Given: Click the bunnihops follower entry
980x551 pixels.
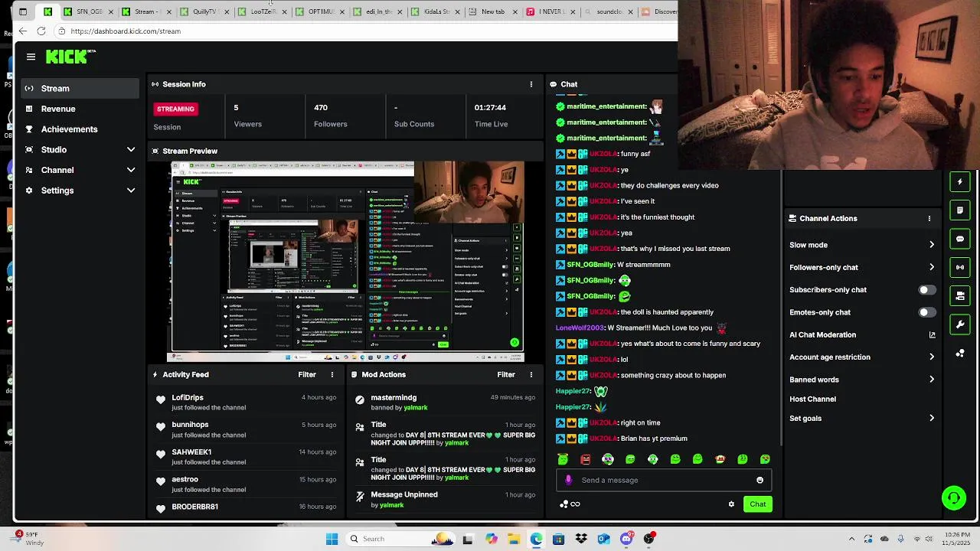Looking at the screenshot, I should [x=245, y=430].
